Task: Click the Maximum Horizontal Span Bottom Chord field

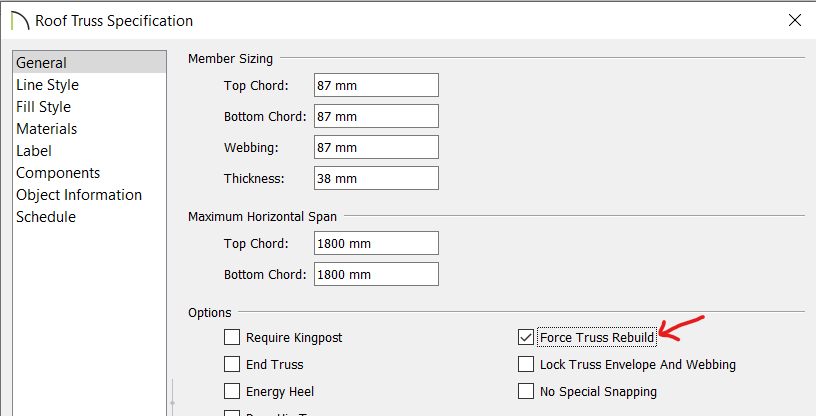Action: (x=376, y=274)
